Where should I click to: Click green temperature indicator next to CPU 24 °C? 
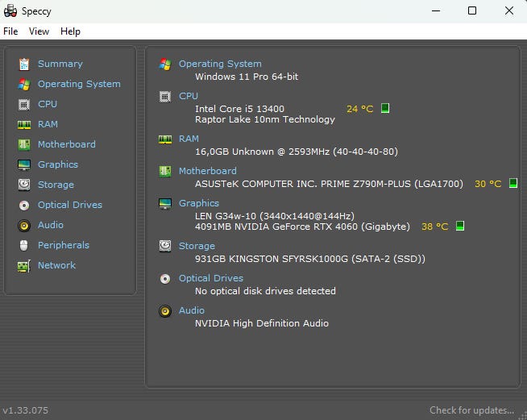point(385,108)
